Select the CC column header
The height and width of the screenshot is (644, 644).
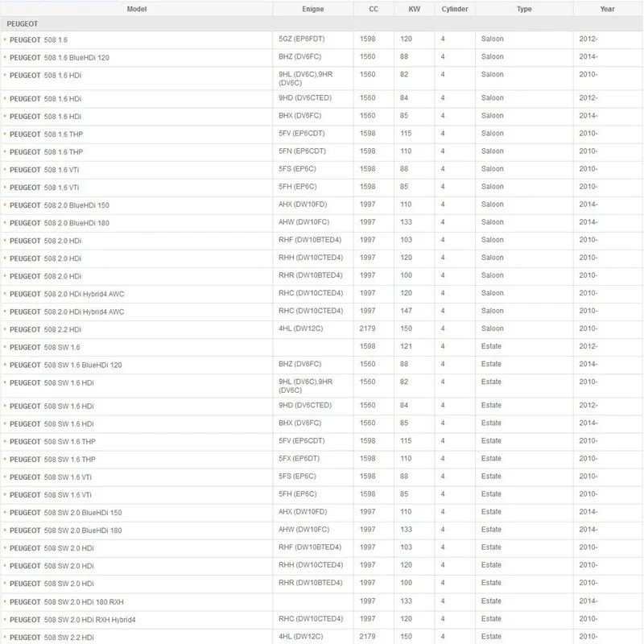tap(374, 9)
